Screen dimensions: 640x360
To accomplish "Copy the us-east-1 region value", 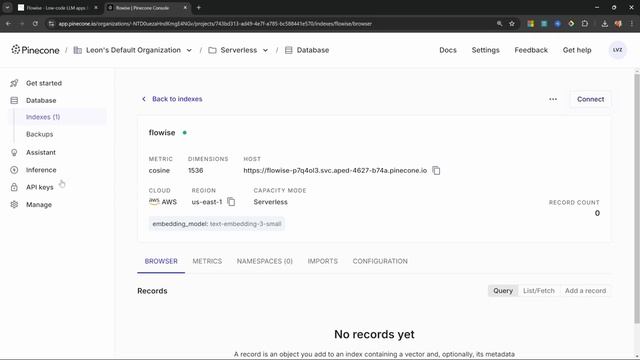I will [x=231, y=202].
